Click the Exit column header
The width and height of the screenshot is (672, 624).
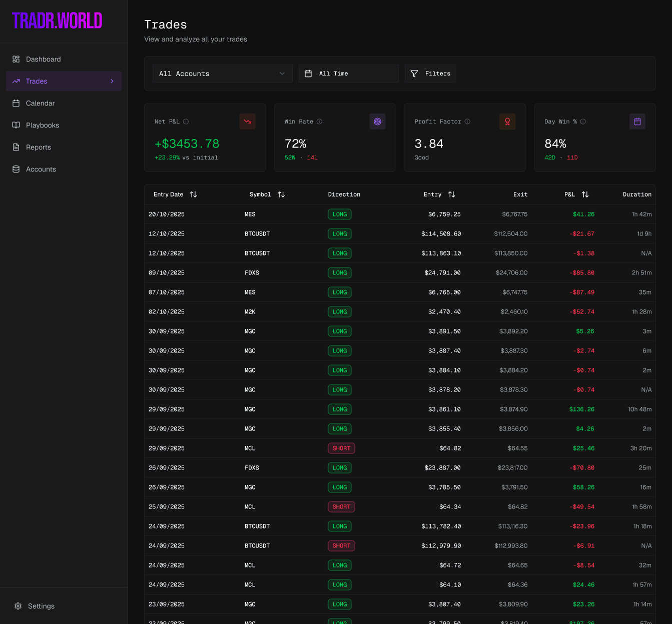click(x=520, y=194)
